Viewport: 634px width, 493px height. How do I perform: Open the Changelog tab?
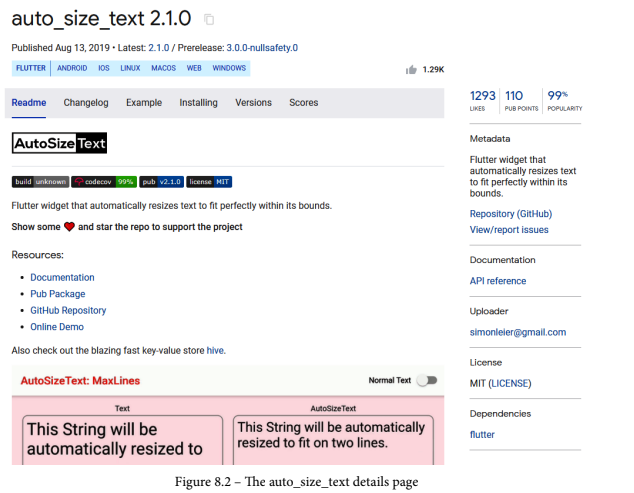pos(86,103)
